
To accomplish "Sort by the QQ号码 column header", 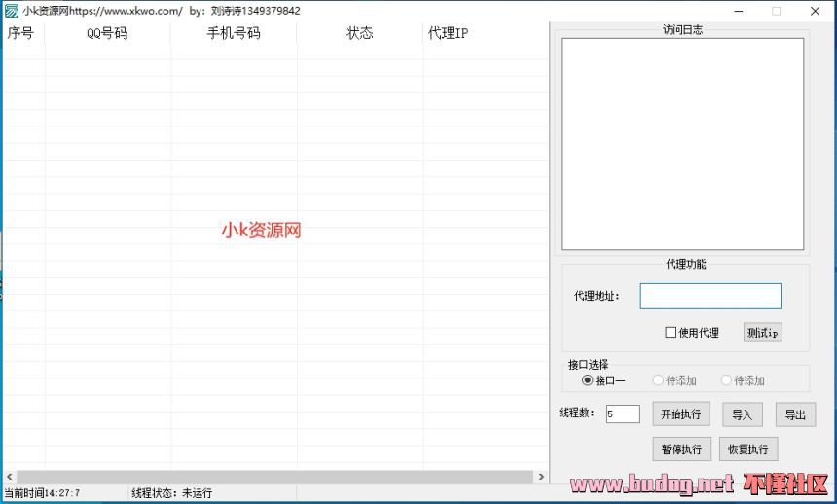I will (107, 33).
